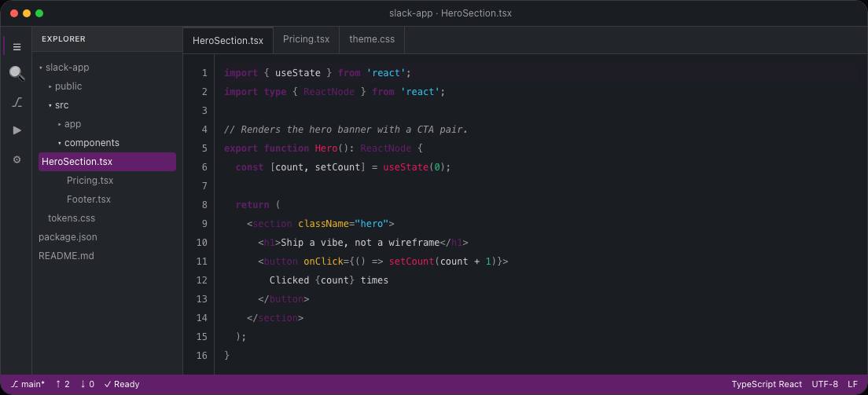
Task: Click the main* branch in status bar
Action: point(28,384)
